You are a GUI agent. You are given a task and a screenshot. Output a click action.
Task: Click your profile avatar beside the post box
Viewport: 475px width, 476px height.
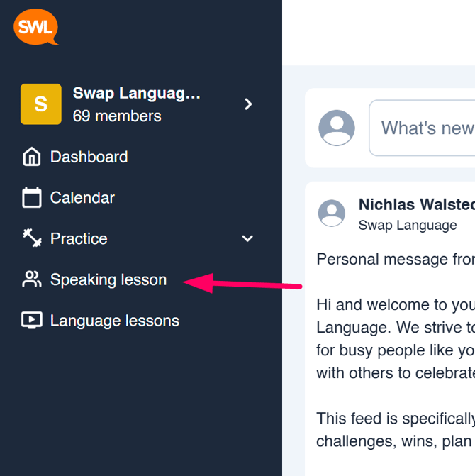(336, 128)
